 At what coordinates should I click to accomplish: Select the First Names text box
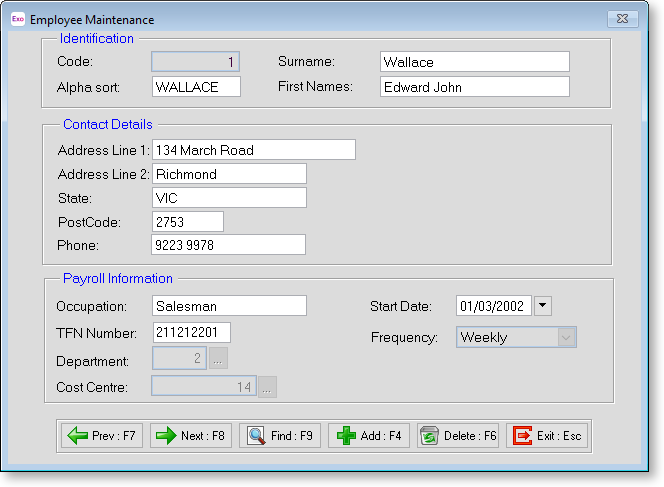coord(474,87)
